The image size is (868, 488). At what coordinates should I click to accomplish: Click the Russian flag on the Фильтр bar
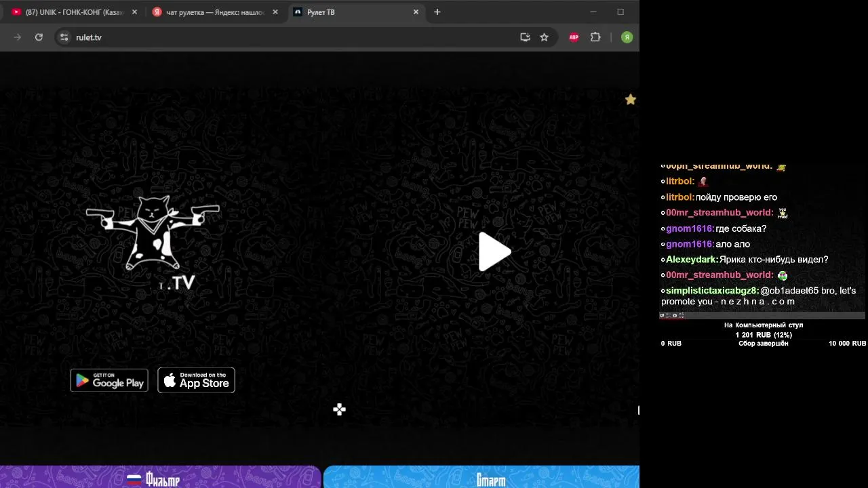point(134,480)
